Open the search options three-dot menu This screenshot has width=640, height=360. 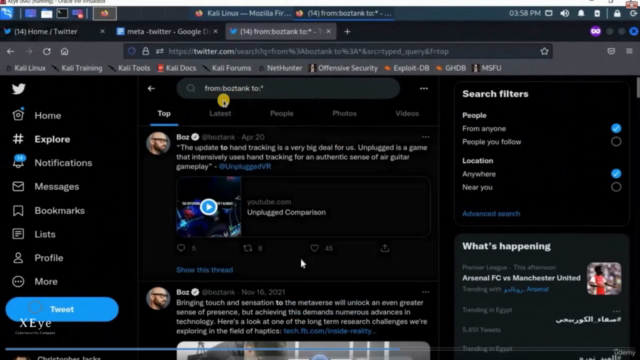pyautogui.click(x=424, y=89)
